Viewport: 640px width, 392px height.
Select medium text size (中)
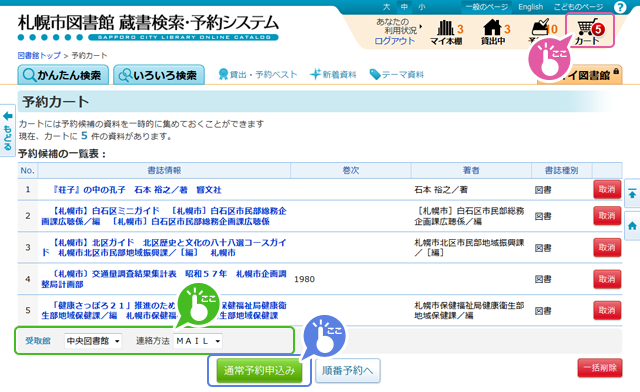[x=404, y=7]
